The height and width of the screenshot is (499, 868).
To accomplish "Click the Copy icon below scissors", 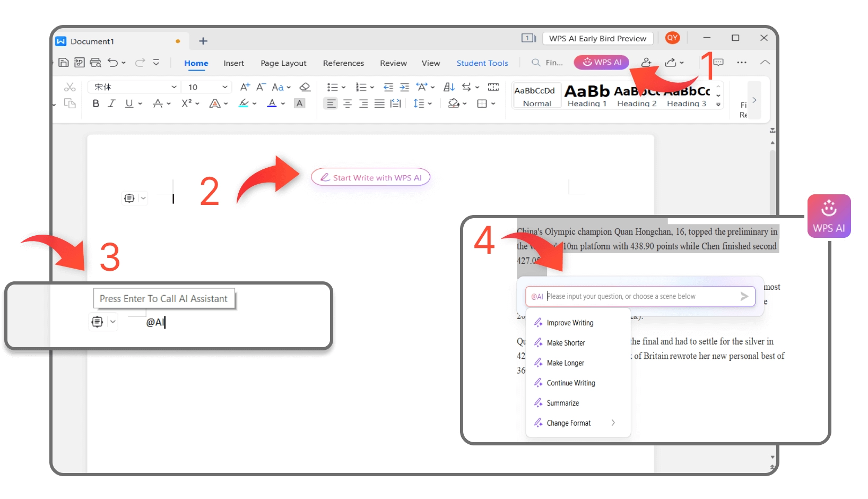I will (70, 104).
